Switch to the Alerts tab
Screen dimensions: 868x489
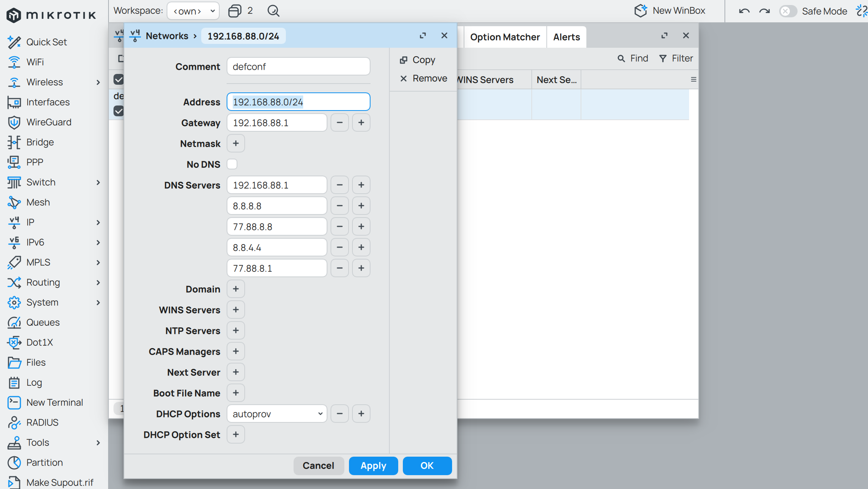tap(566, 37)
